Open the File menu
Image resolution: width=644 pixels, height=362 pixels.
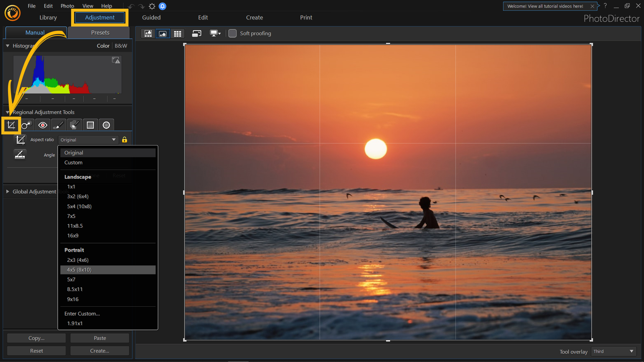pyautogui.click(x=32, y=6)
